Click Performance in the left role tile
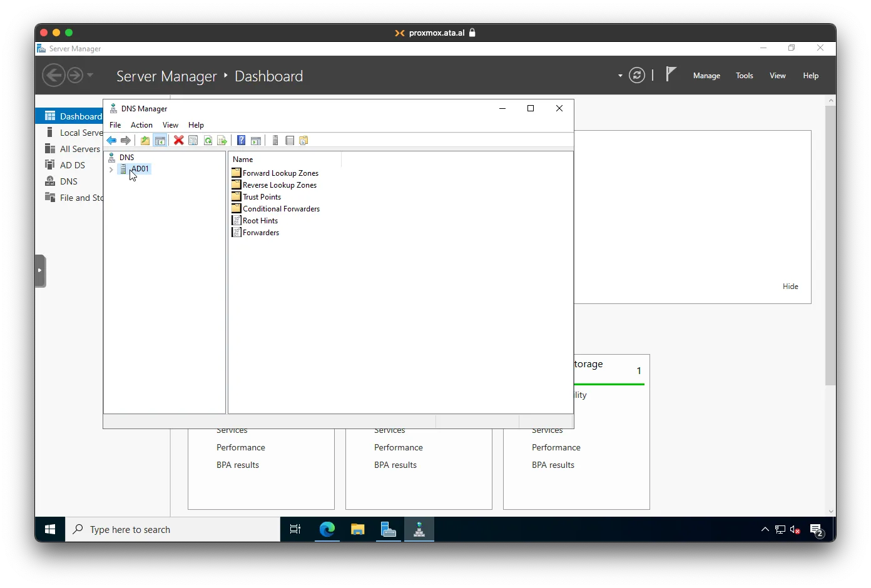 pyautogui.click(x=241, y=448)
